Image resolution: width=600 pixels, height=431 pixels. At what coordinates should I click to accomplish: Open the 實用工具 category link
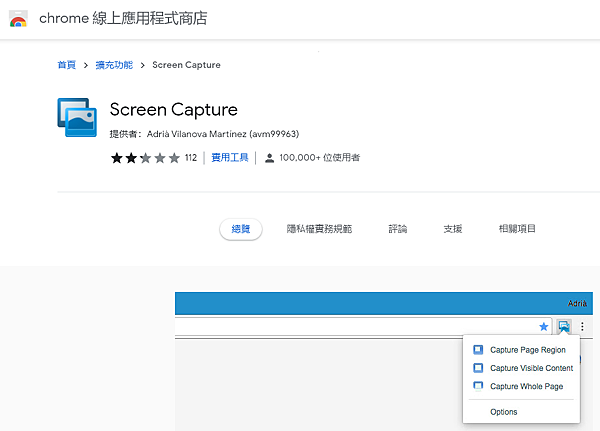(230, 158)
